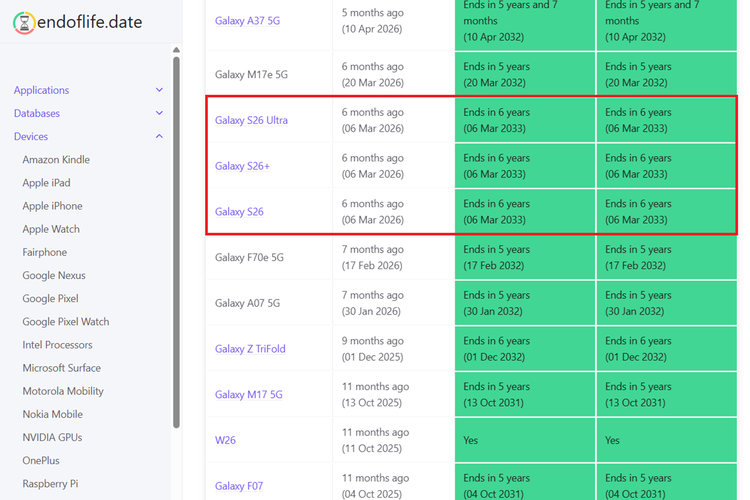This screenshot has width=750, height=500.
Task: Select Apple iPad in sidebar
Action: tap(46, 183)
